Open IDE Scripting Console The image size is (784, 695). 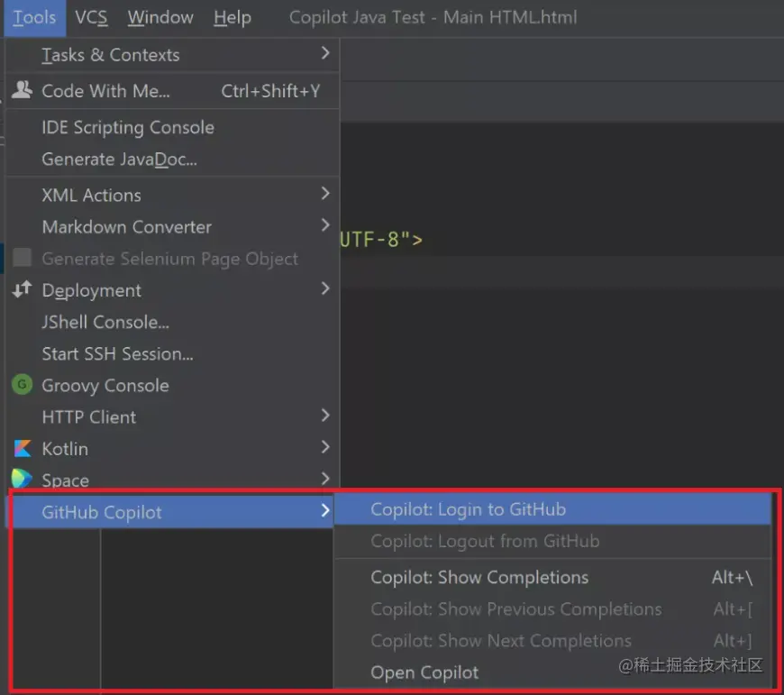point(172,127)
